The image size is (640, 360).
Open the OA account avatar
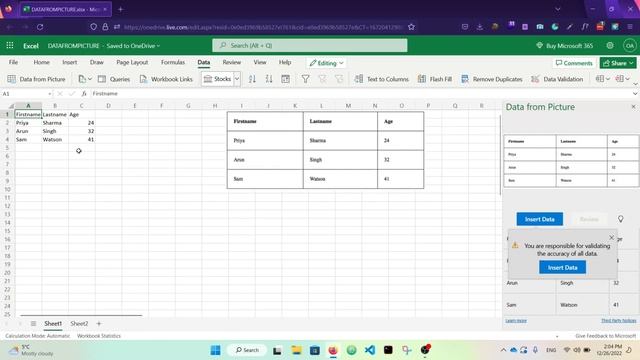pyautogui.click(x=630, y=45)
